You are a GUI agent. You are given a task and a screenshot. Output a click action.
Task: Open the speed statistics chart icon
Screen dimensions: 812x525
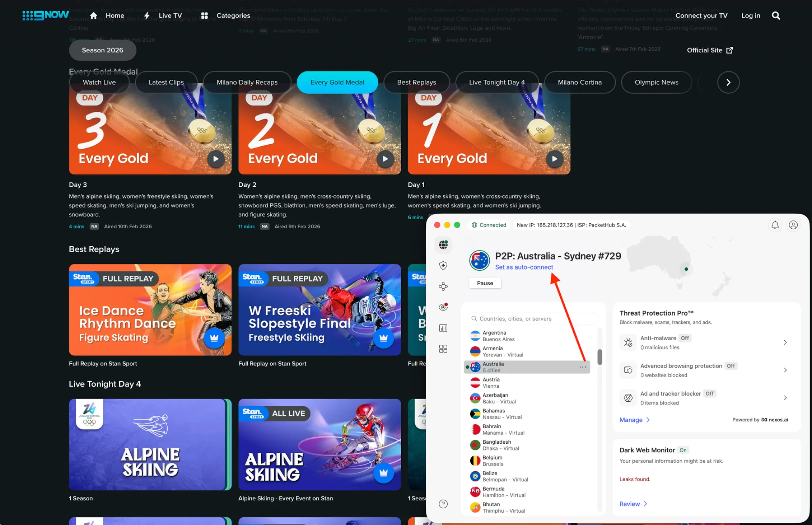443,328
